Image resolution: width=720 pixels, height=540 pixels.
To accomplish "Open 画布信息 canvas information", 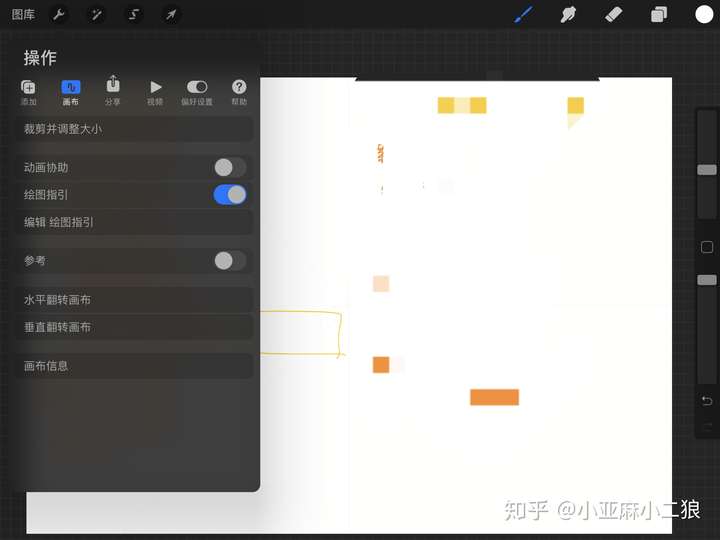I will (134, 366).
